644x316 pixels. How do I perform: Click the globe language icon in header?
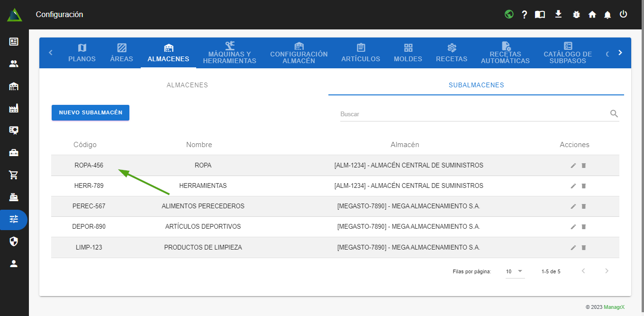click(x=509, y=14)
